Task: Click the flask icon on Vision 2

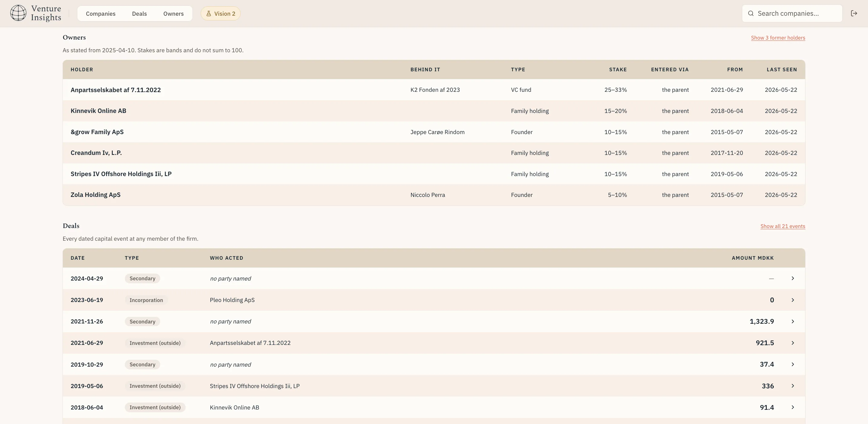Action: pos(209,14)
